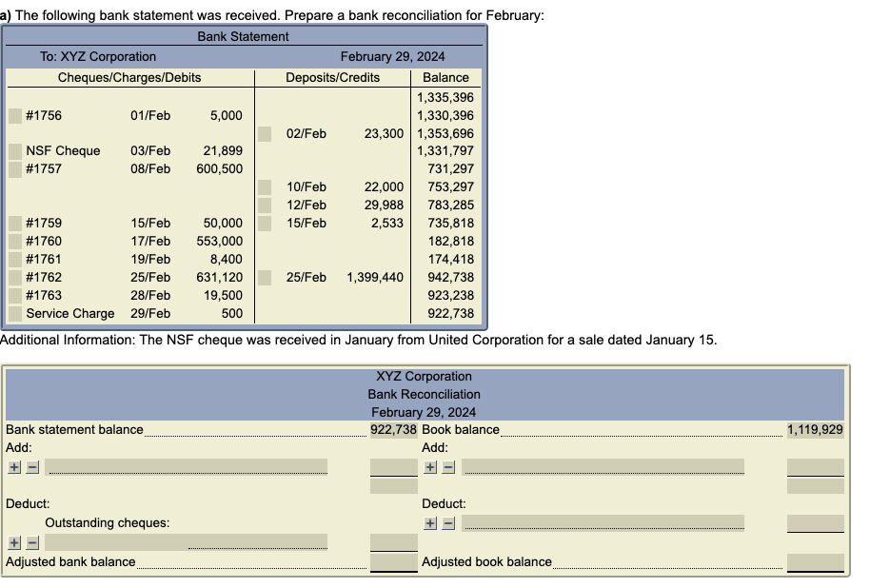Click the book side Deduct amount field
The height and width of the screenshot is (588, 870).
816,523
